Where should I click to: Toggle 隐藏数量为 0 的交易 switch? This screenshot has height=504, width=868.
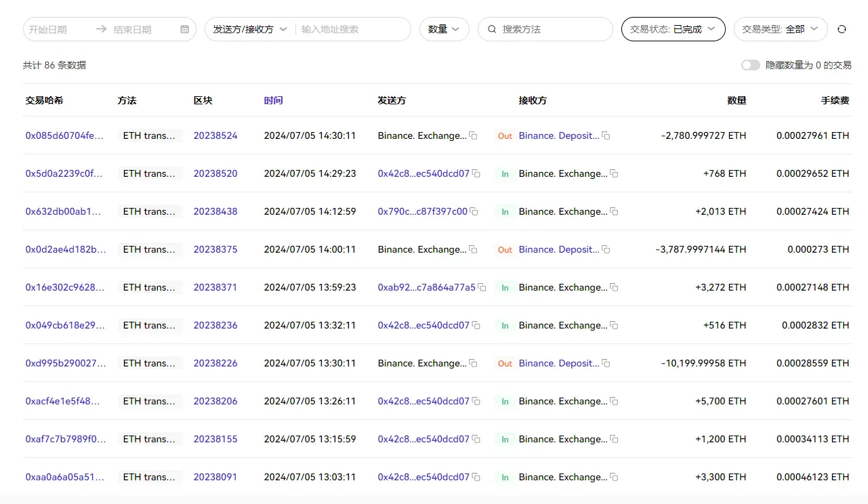point(750,65)
